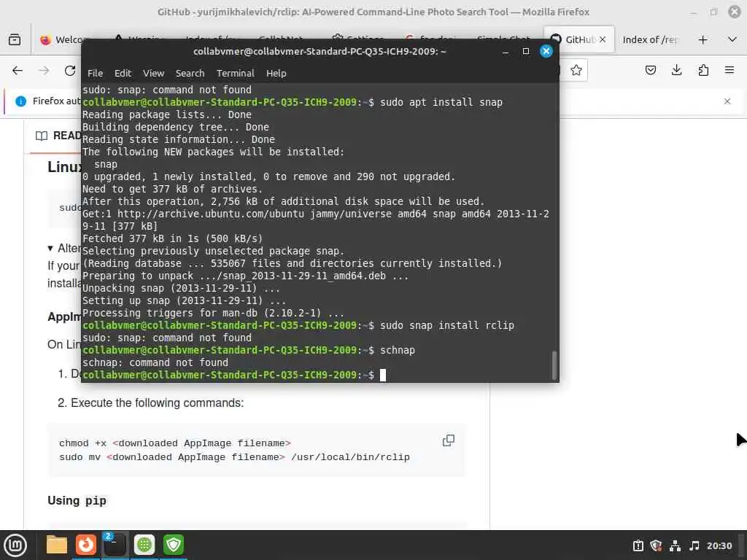This screenshot has height=560, width=747.
Task: Reload the page in Firefox
Action: click(70, 71)
